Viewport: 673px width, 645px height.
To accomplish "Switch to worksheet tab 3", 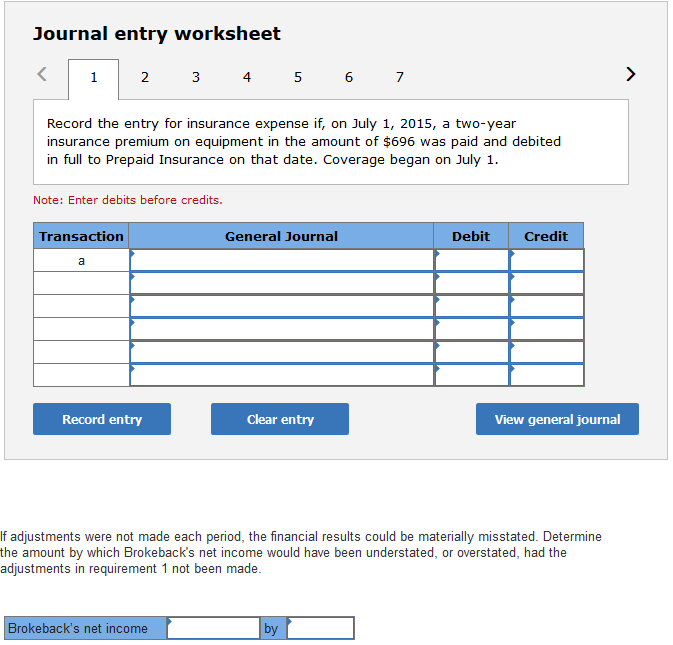I will [x=196, y=77].
